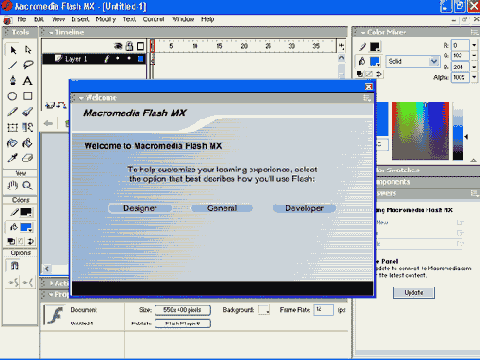Collapse the Timeline panel
480x360 pixels.
point(51,32)
